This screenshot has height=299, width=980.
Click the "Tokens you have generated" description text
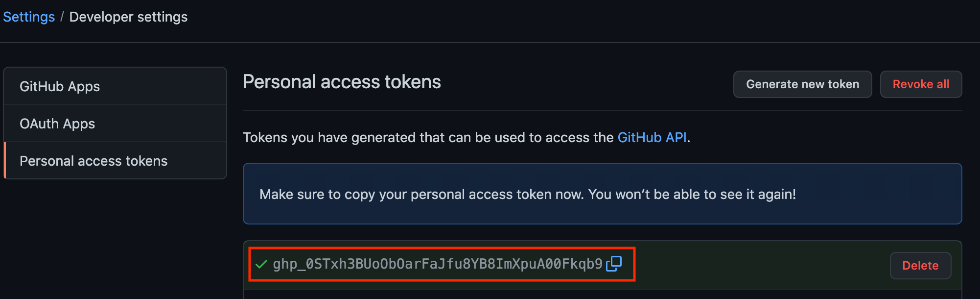[x=428, y=137]
